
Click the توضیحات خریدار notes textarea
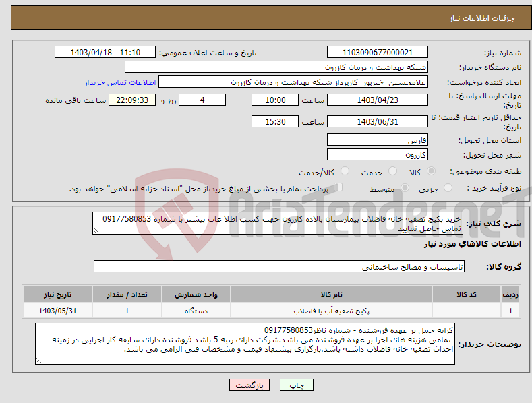(245, 344)
